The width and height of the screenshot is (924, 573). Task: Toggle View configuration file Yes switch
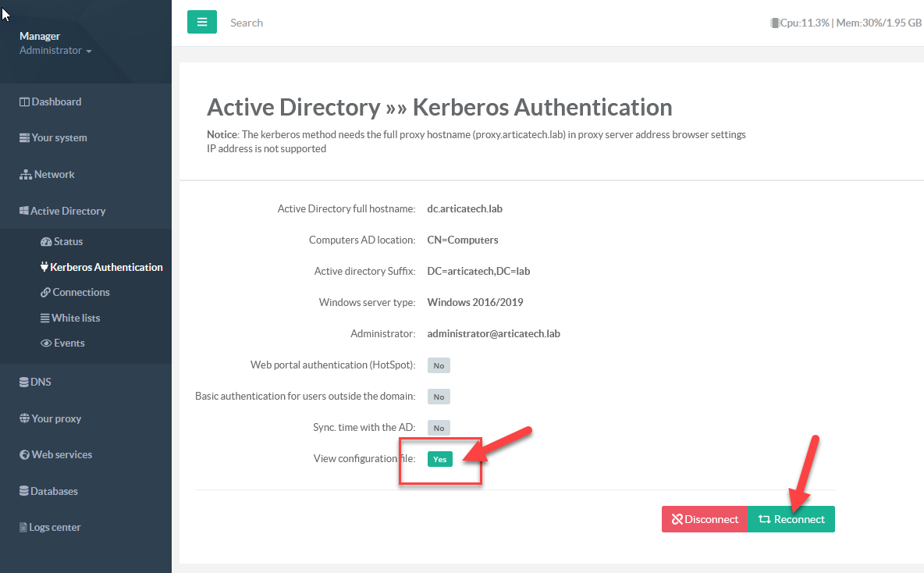[x=440, y=459]
